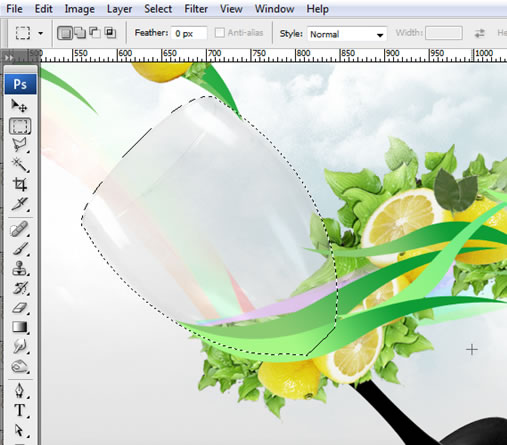This screenshot has height=445, width=507.
Task: Choose Add to selection mode
Action: point(80,33)
